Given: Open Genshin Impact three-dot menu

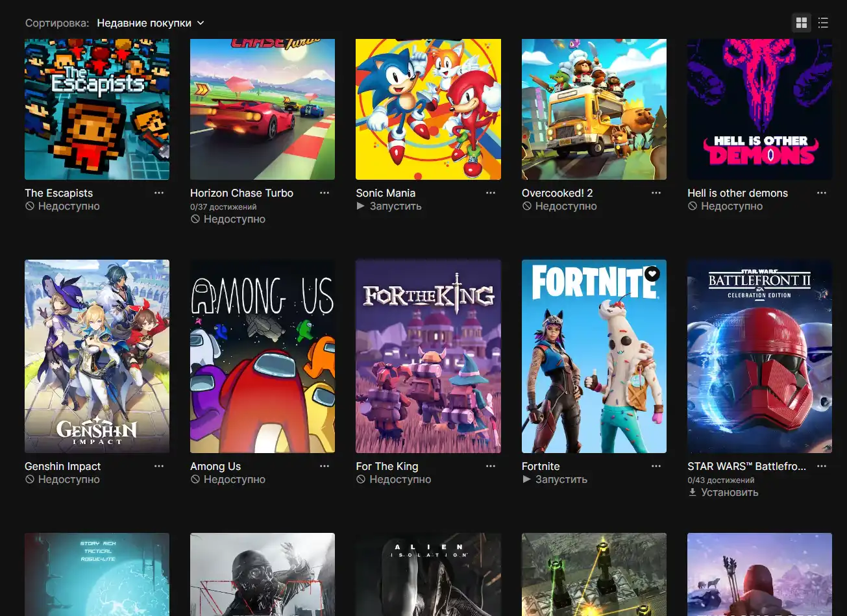Looking at the screenshot, I should (x=159, y=466).
